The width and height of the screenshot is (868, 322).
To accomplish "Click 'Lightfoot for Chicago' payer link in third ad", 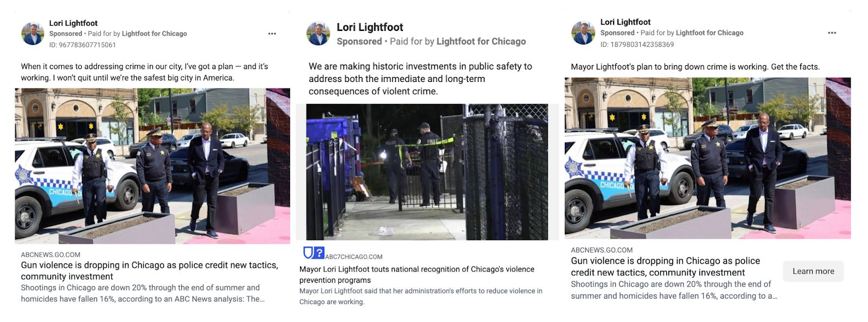I will point(710,33).
